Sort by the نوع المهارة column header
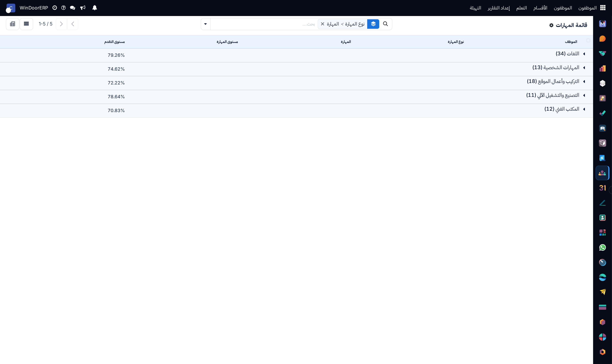 click(456, 42)
